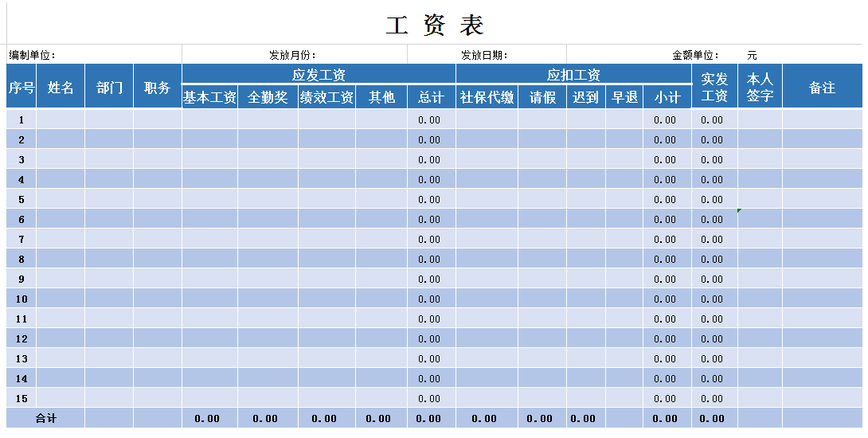
Task: Click the 合计 全勤奖 total 0.00
Action: [x=268, y=419]
